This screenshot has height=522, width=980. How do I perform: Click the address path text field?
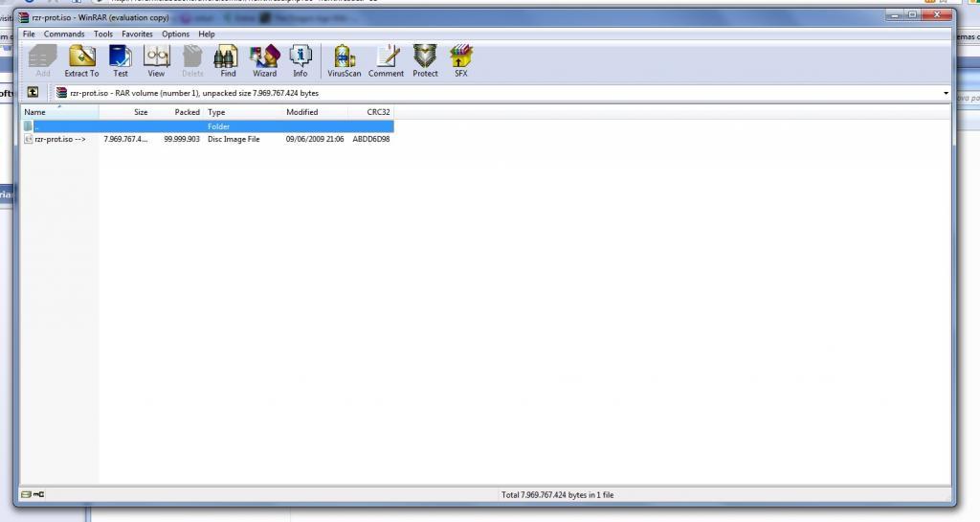point(498,93)
